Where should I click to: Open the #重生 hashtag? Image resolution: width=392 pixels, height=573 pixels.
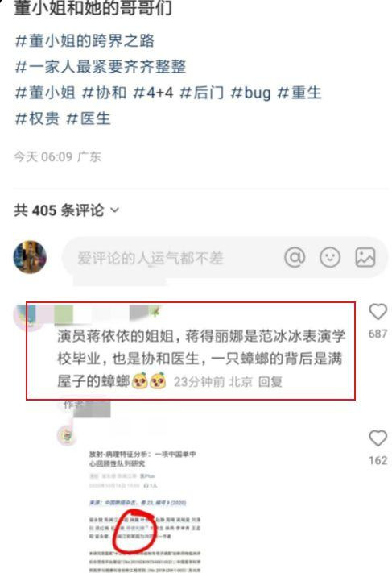(299, 93)
